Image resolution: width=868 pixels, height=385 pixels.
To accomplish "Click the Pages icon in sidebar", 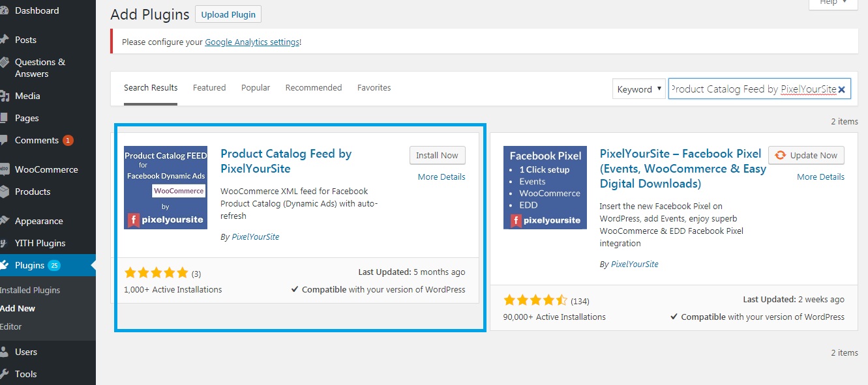I will [x=4, y=118].
